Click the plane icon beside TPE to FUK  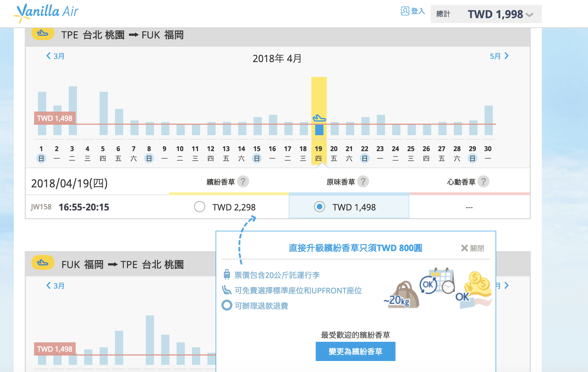43,34
